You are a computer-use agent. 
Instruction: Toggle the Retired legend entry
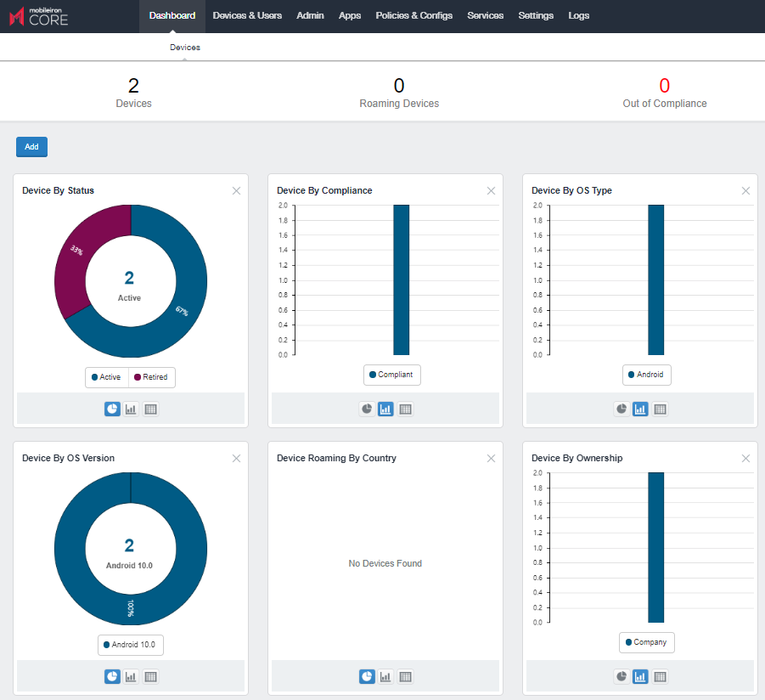[151, 377]
